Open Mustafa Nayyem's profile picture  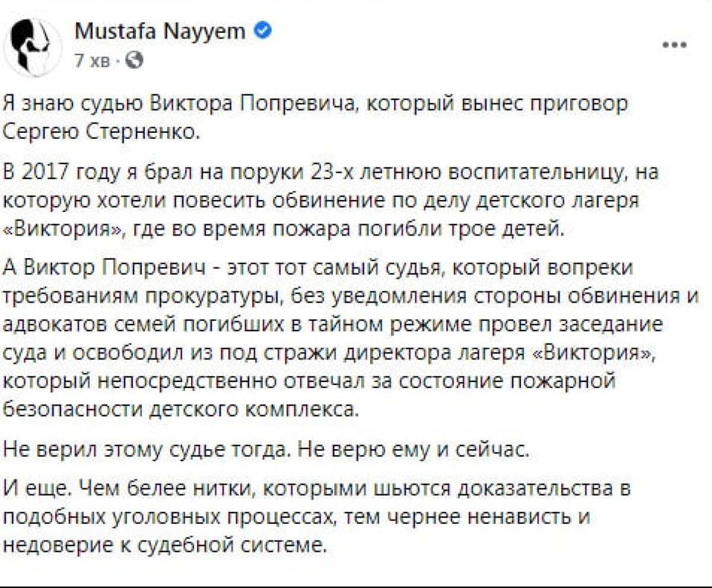tap(33, 47)
